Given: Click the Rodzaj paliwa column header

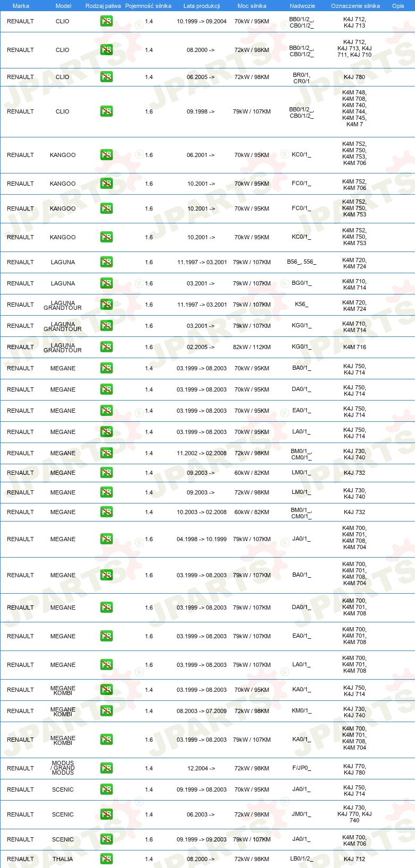Looking at the screenshot, I should click(103, 6).
